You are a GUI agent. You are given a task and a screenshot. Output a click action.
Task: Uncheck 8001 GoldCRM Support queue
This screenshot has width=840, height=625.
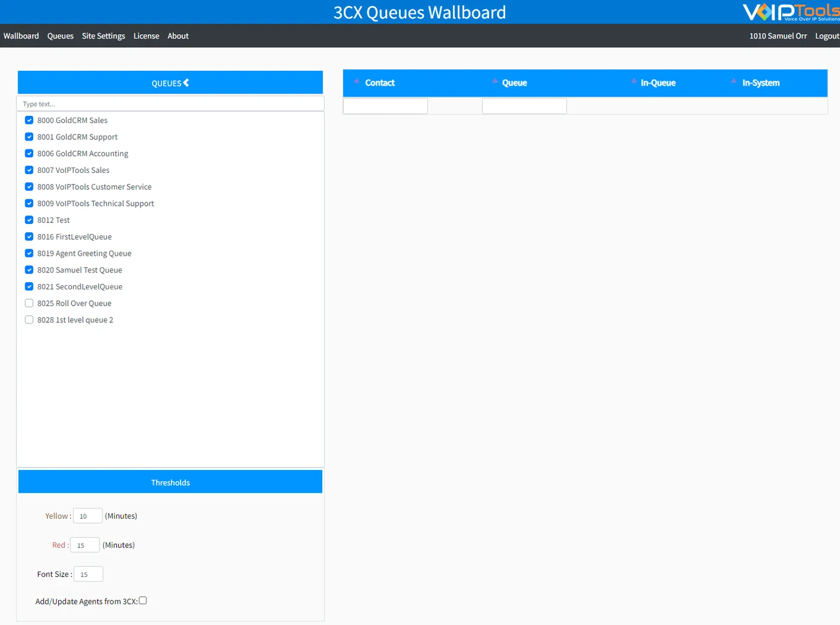29,137
